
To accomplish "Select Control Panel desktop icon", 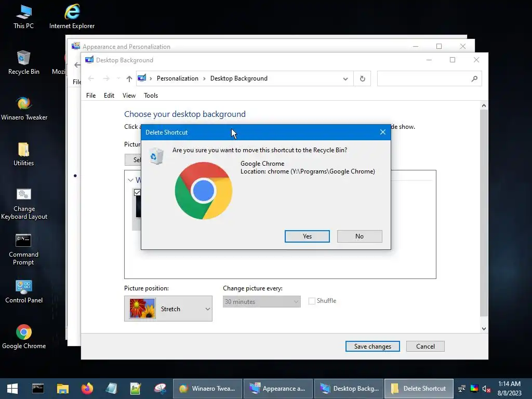I will point(24,292).
